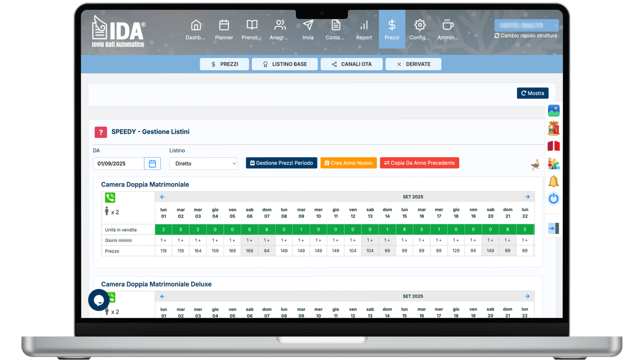Click Unità in vendita value 6 for lun 15
This screenshot has width=644, height=362.
(x=404, y=229)
